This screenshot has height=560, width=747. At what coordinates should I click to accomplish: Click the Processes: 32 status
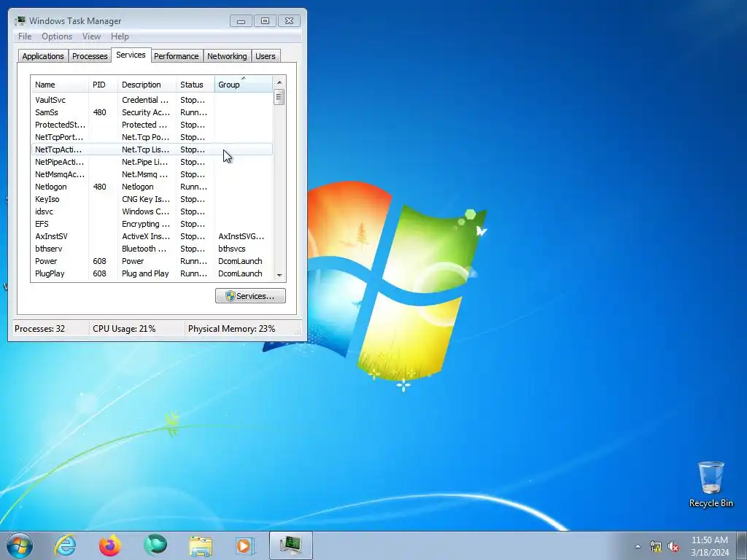[39, 329]
